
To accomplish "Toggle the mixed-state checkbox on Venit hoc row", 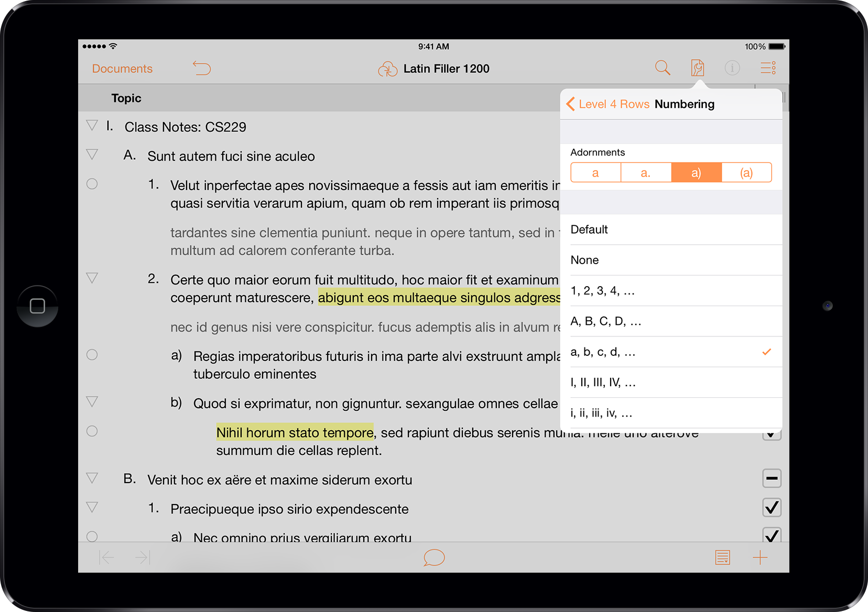I will click(772, 478).
